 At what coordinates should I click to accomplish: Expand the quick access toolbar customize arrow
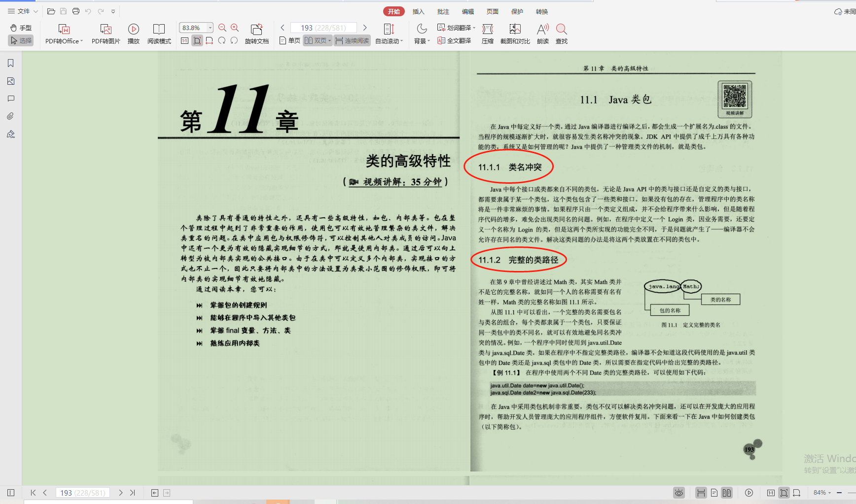pyautogui.click(x=113, y=11)
